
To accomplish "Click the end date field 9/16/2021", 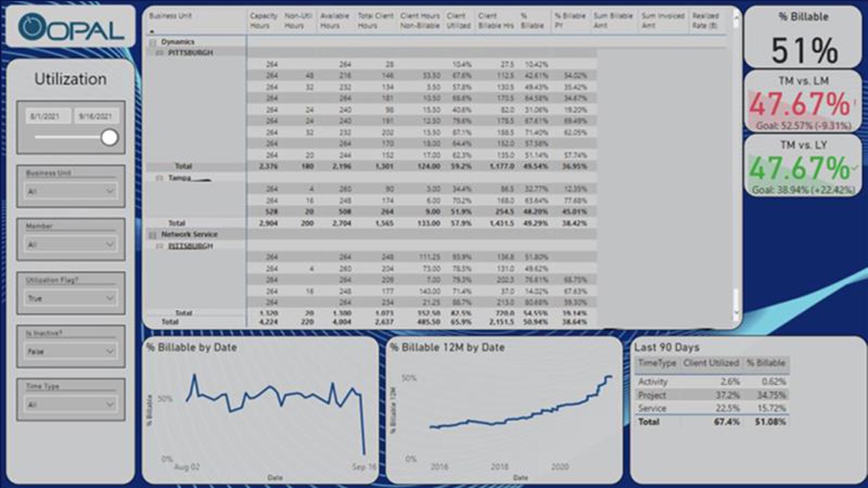I will tap(96, 117).
